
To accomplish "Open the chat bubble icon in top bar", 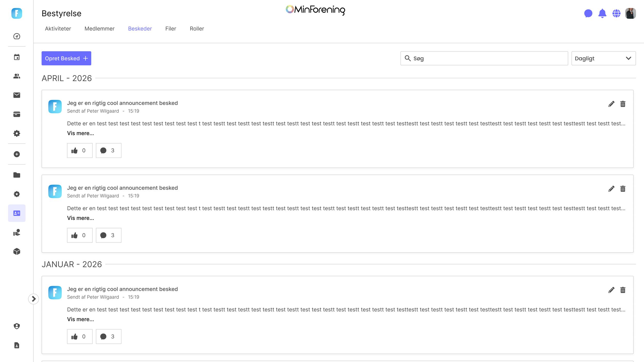I will [x=588, y=13].
